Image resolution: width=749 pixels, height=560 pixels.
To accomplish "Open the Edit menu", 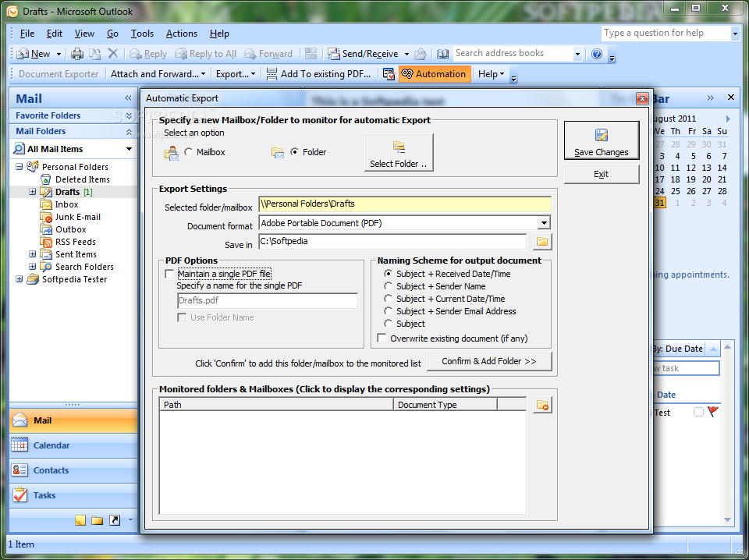I will coord(55,34).
